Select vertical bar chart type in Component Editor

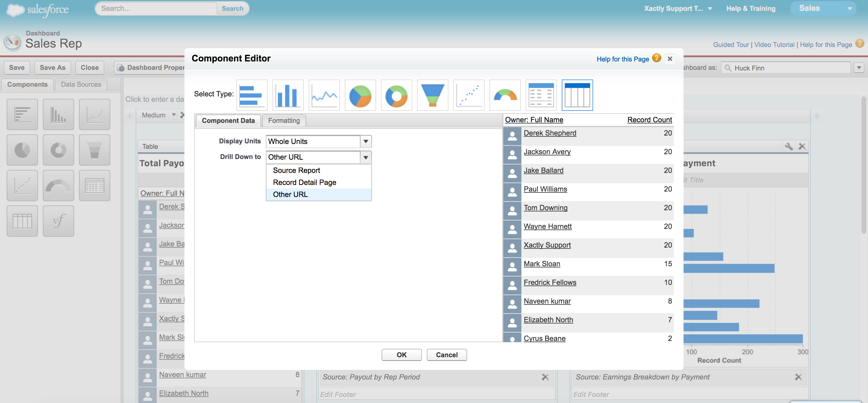(288, 95)
